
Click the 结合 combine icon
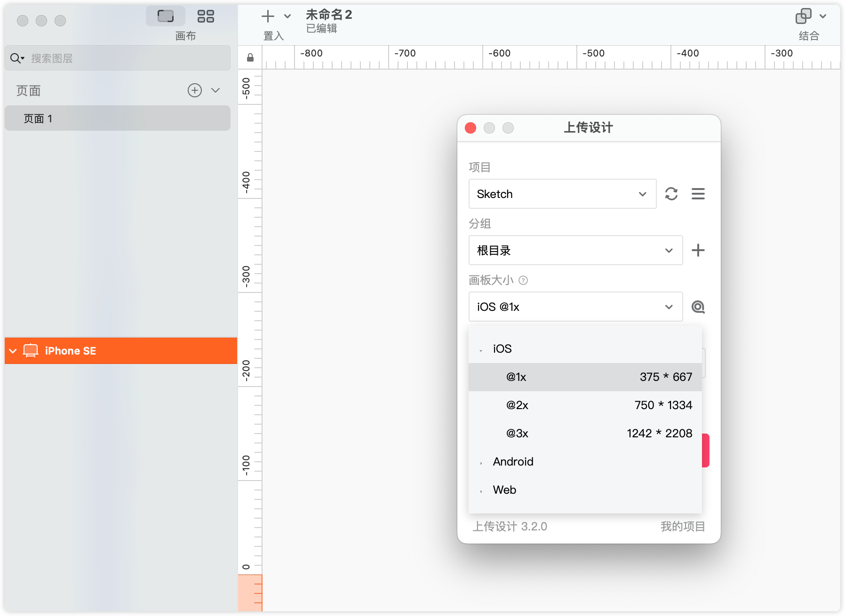803,16
